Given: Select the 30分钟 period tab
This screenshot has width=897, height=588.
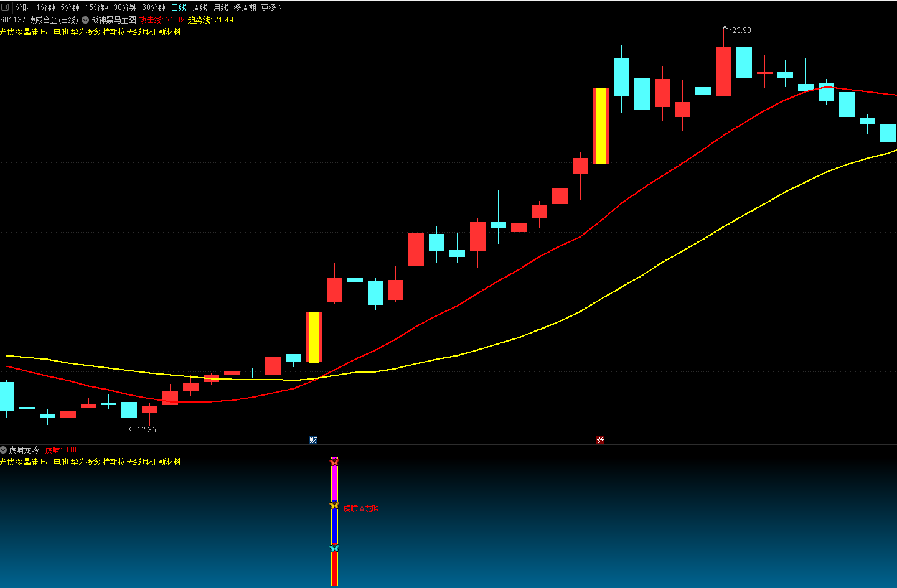Looking at the screenshot, I should click(125, 7).
